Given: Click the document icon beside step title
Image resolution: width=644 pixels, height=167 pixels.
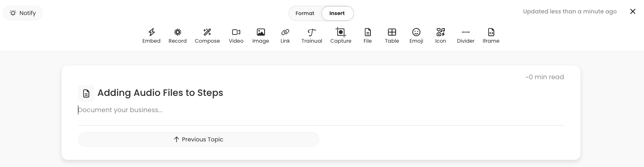Looking at the screenshot, I should [86, 93].
